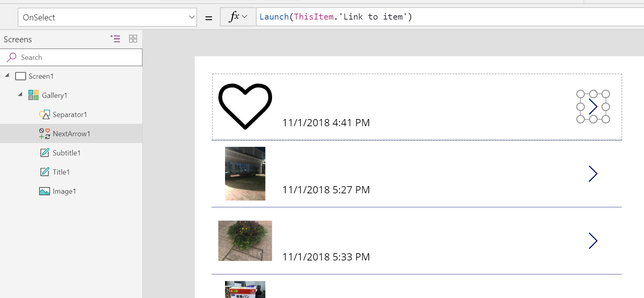The image size is (644, 298).
Task: Click the magnifier search icon
Action: (12, 58)
